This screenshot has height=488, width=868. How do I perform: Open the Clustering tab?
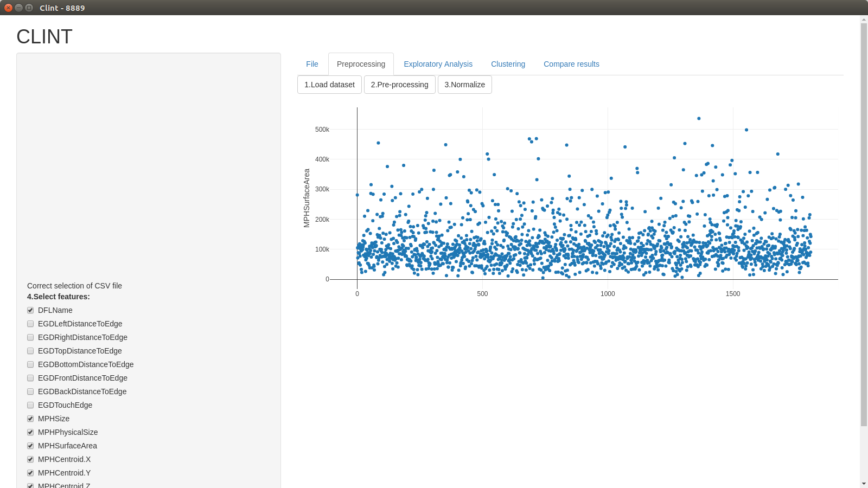click(508, 64)
